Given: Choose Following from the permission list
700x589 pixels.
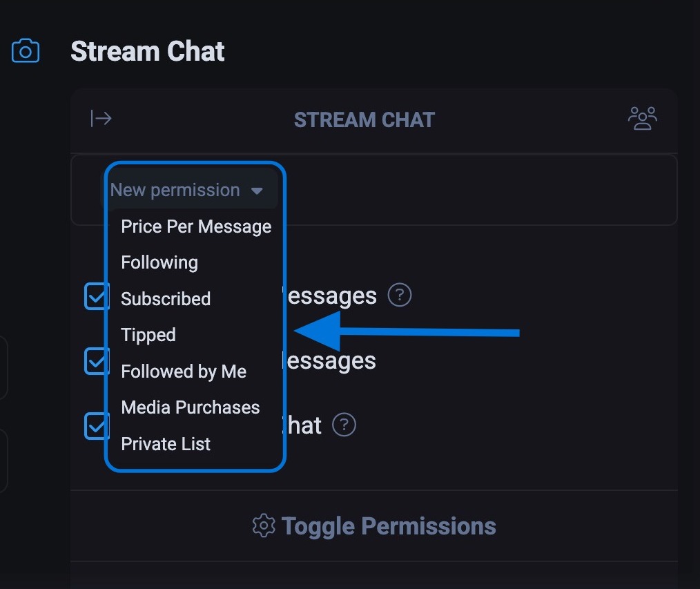Looking at the screenshot, I should click(x=159, y=262).
